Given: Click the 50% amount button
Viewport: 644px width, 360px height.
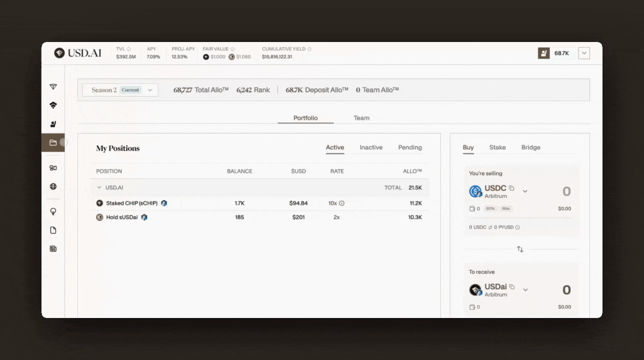Looking at the screenshot, I should click(x=490, y=208).
